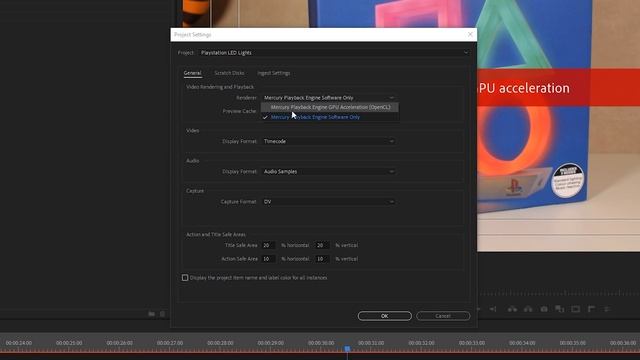Open the Project name dropdown
The image size is (640, 360).
pos(334,53)
